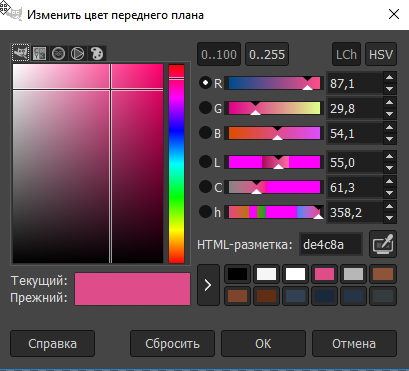The image size is (409, 371).
Task: Click the HTML notation field de4c8a
Action: (331, 244)
